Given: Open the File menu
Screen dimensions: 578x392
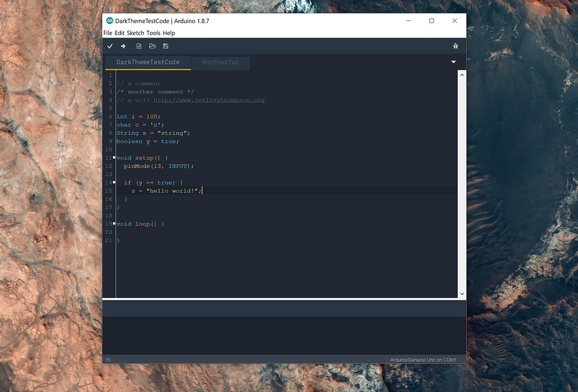Looking at the screenshot, I should point(108,33).
